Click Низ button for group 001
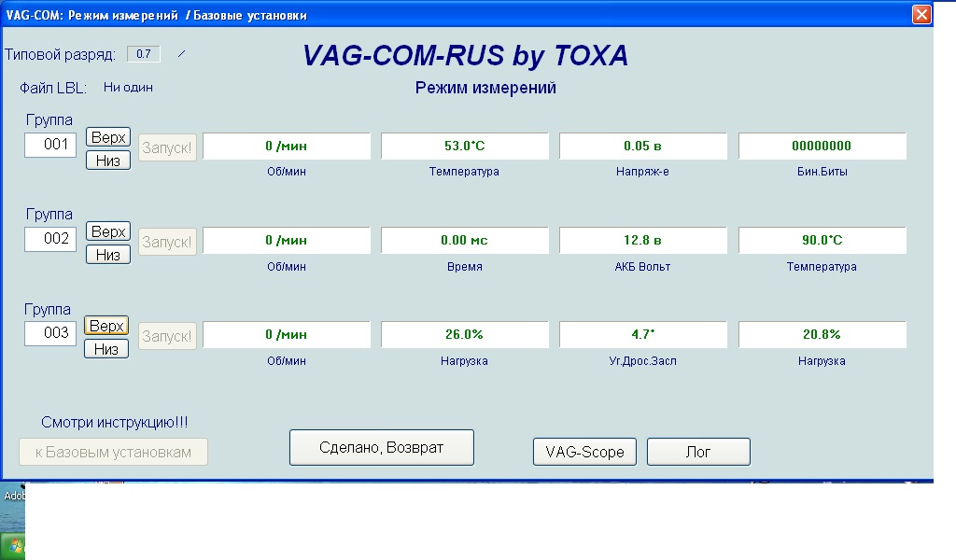Screen dimensions: 956x560 coord(108,161)
